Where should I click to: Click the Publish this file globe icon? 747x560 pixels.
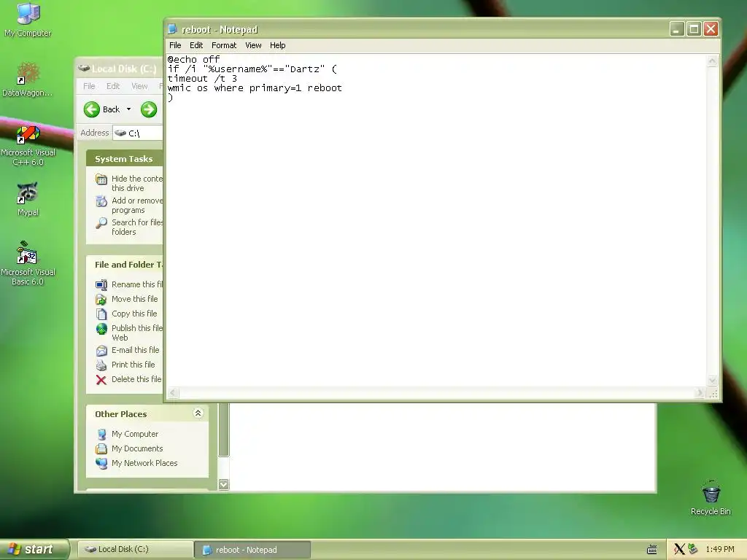101,329
